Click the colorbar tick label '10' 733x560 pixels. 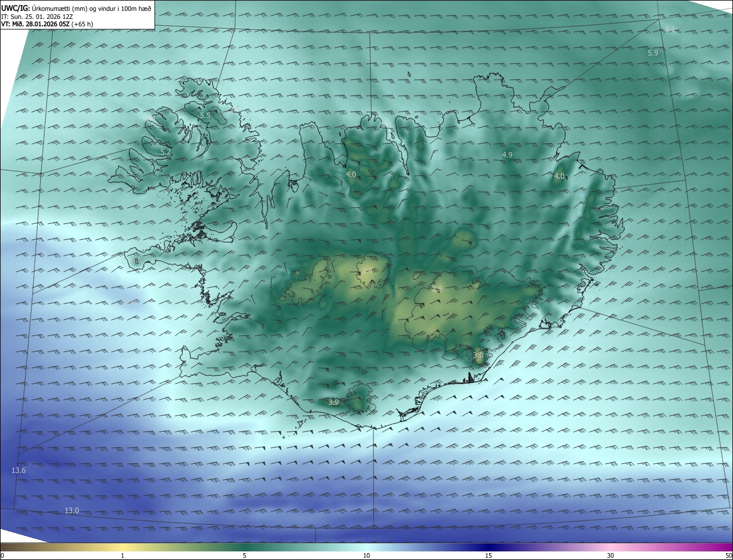click(366, 556)
